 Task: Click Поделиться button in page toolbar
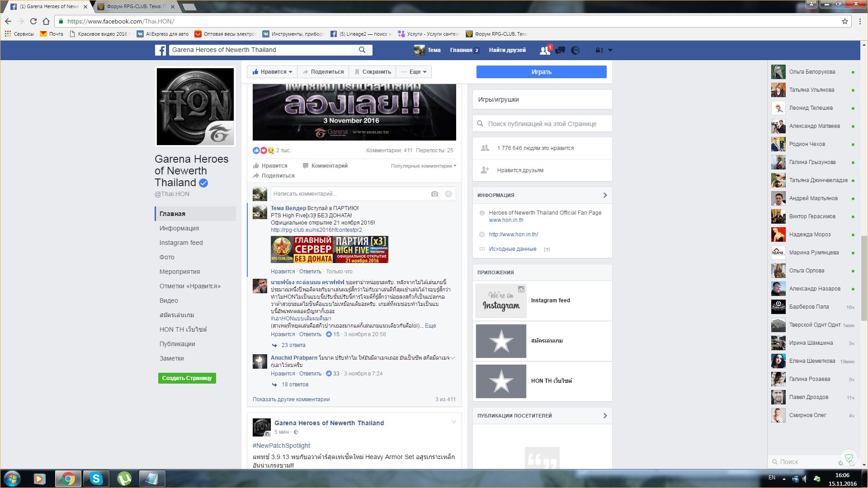(x=323, y=72)
